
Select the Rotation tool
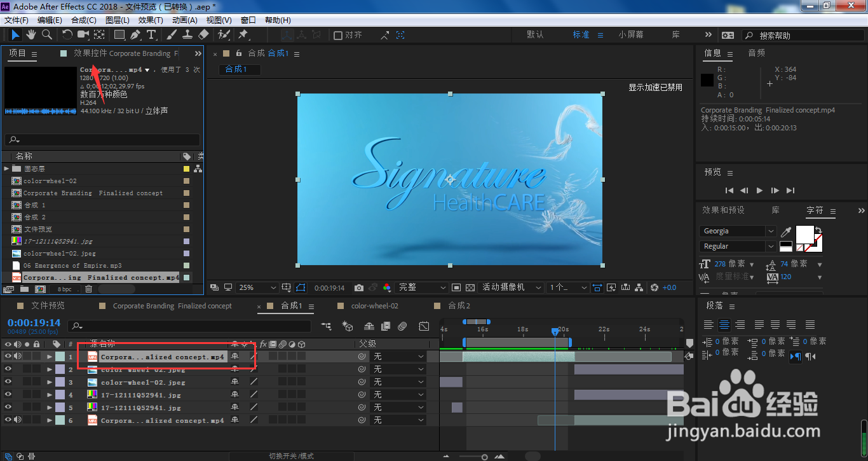[67, 34]
